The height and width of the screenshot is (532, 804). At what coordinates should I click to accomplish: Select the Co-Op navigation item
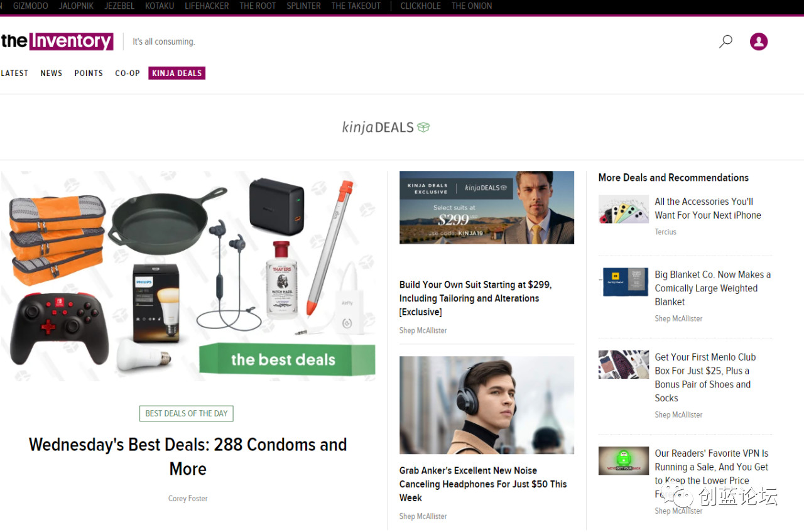[x=128, y=73]
